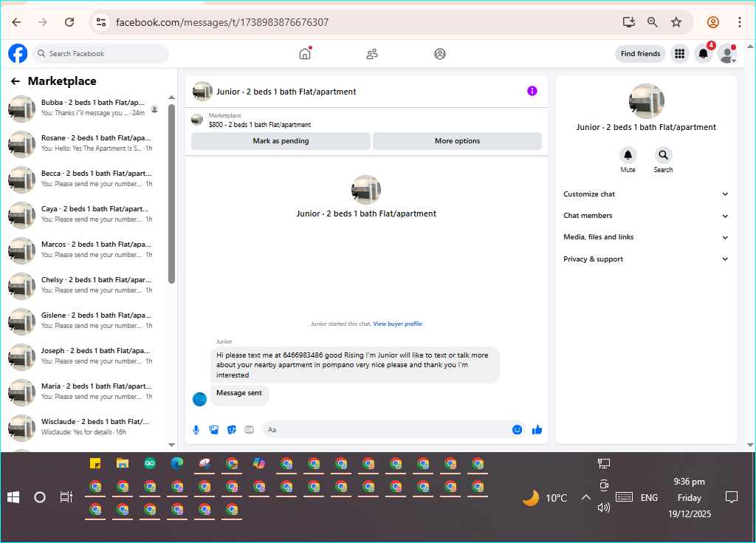Open install app icon in address bar

pyautogui.click(x=629, y=22)
